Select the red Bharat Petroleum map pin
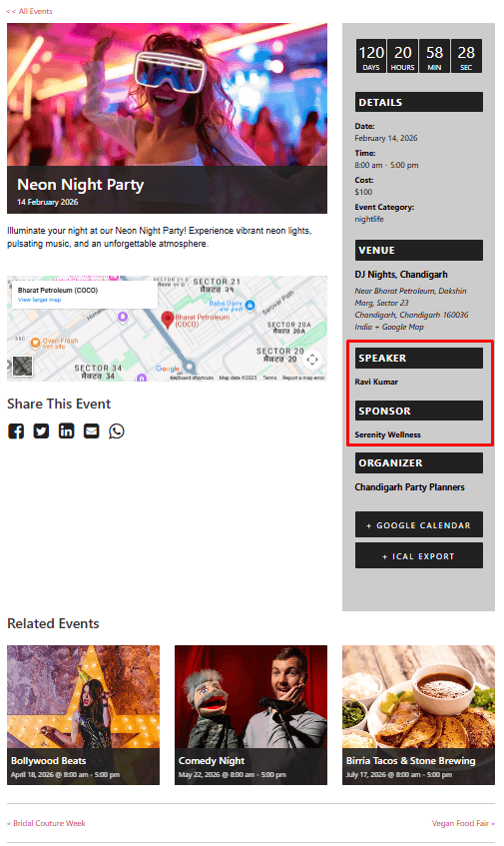The image size is (504, 846). (167, 320)
